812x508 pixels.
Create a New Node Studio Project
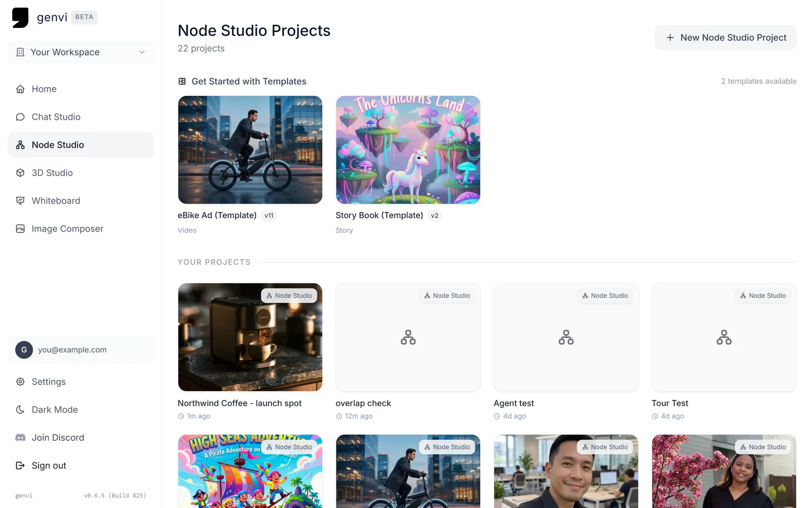point(726,38)
